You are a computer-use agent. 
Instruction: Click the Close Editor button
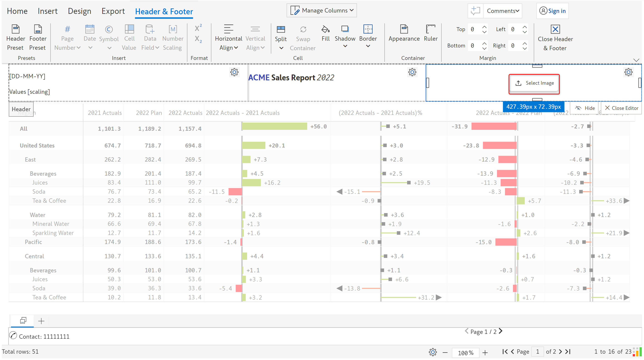coord(621,108)
